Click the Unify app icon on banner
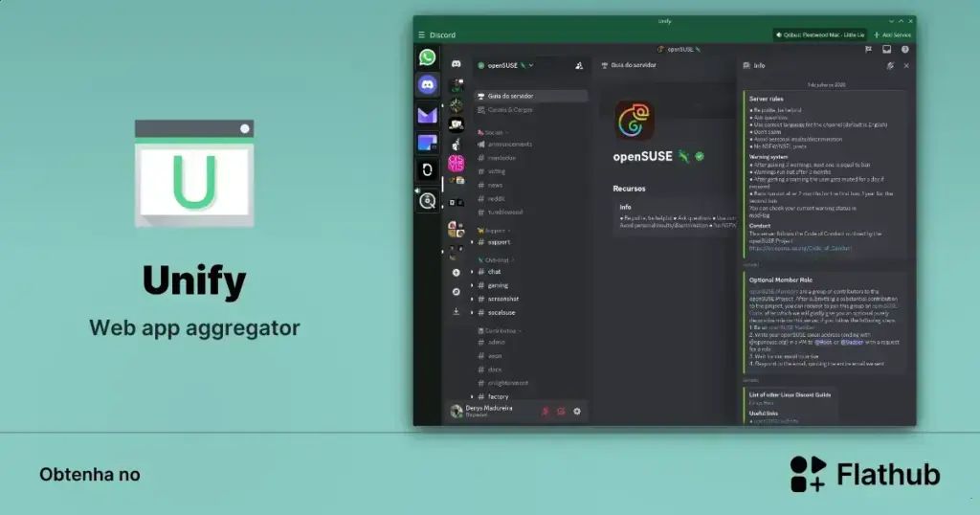The image size is (980, 515). tap(194, 173)
